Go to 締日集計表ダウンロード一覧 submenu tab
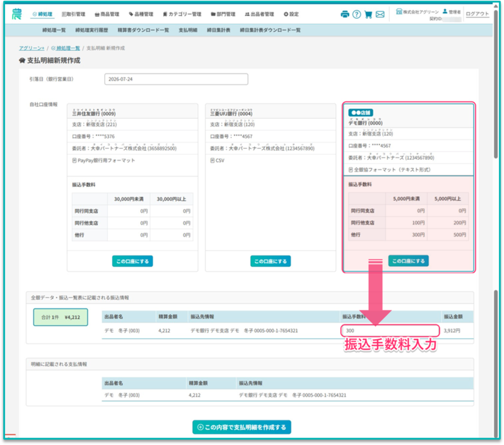The width and height of the screenshot is (504, 445). pos(270,30)
